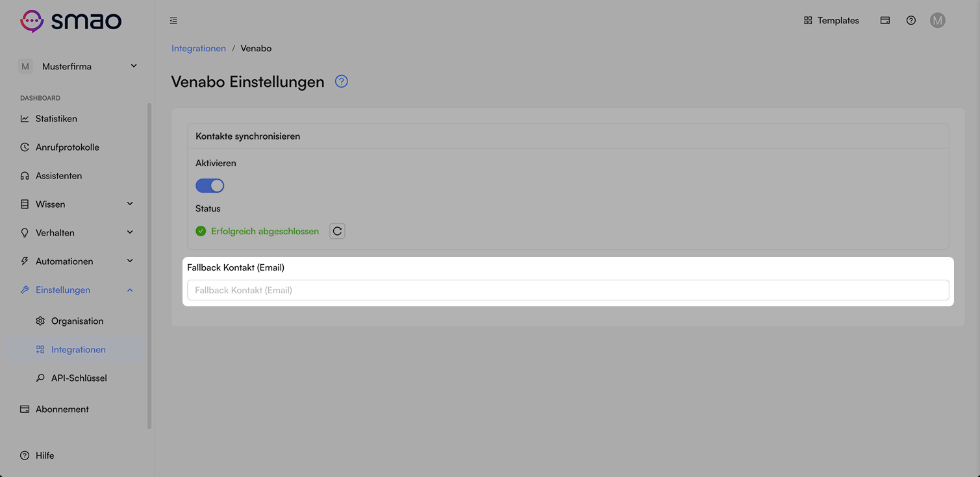980x477 pixels.
Task: Click the Anrufprotokolle clock icon
Action: click(x=25, y=147)
